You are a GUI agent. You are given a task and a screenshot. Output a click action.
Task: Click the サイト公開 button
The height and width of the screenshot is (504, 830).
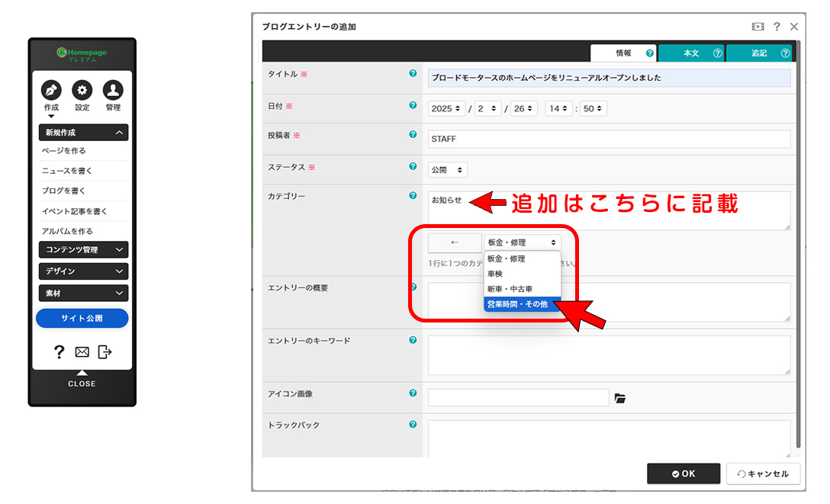coord(82,318)
